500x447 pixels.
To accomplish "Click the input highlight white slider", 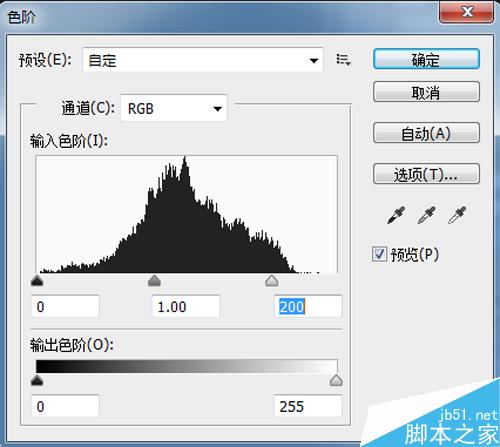I will tap(272, 281).
